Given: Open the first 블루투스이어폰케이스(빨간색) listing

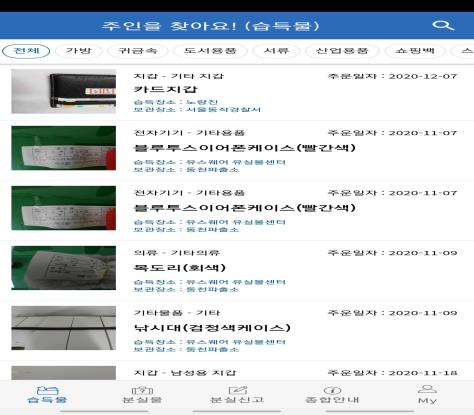Looking at the screenshot, I should [237, 151].
